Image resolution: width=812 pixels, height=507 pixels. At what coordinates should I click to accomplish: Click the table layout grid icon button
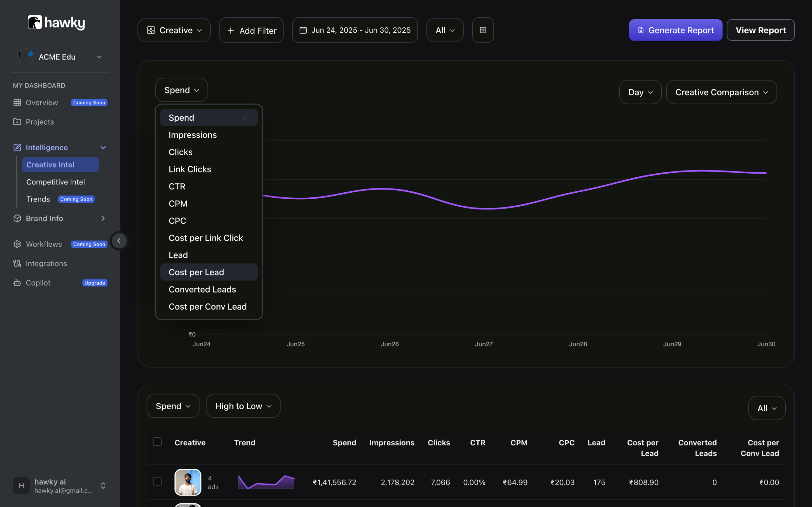pos(482,30)
